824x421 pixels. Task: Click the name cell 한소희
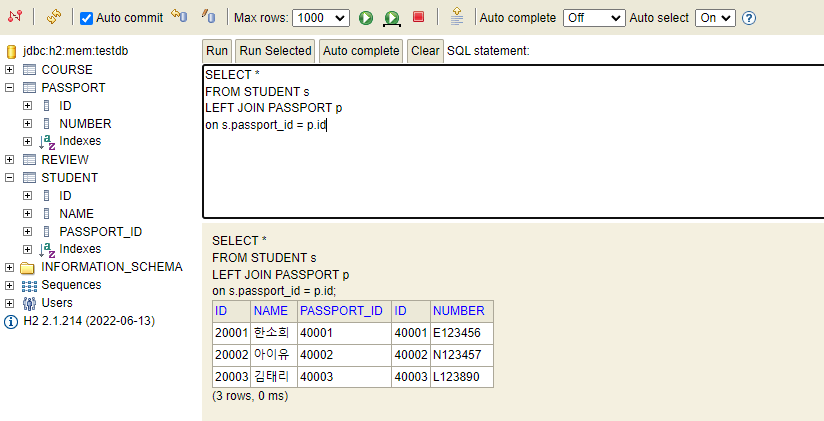pos(274,333)
